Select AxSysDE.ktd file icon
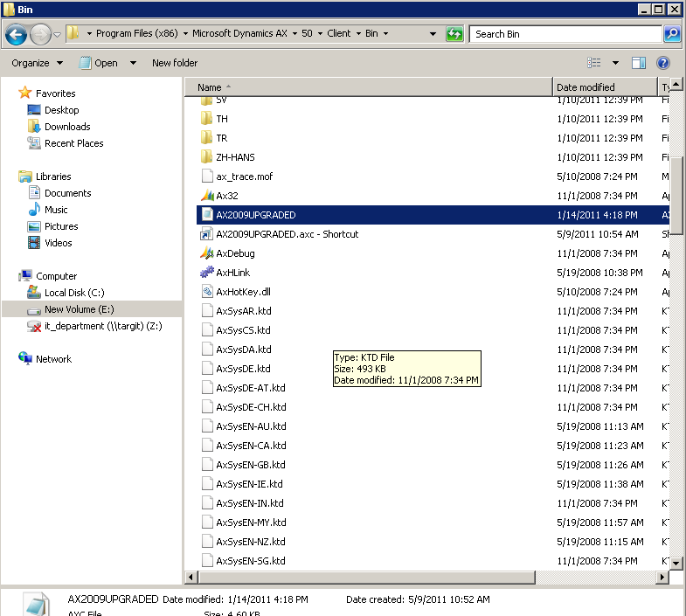Screen dimensions: 686x616 [207, 369]
